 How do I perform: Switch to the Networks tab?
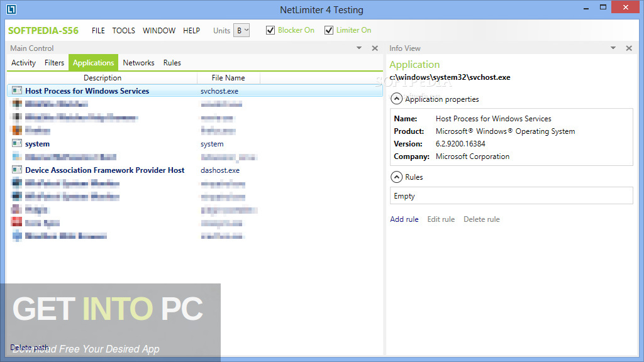(138, 62)
